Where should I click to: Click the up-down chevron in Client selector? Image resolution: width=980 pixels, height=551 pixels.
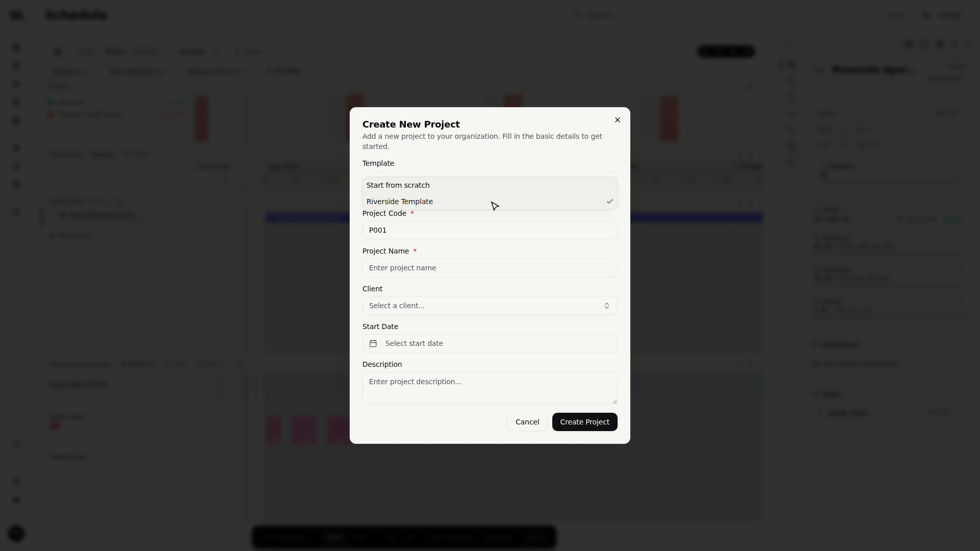(x=607, y=306)
